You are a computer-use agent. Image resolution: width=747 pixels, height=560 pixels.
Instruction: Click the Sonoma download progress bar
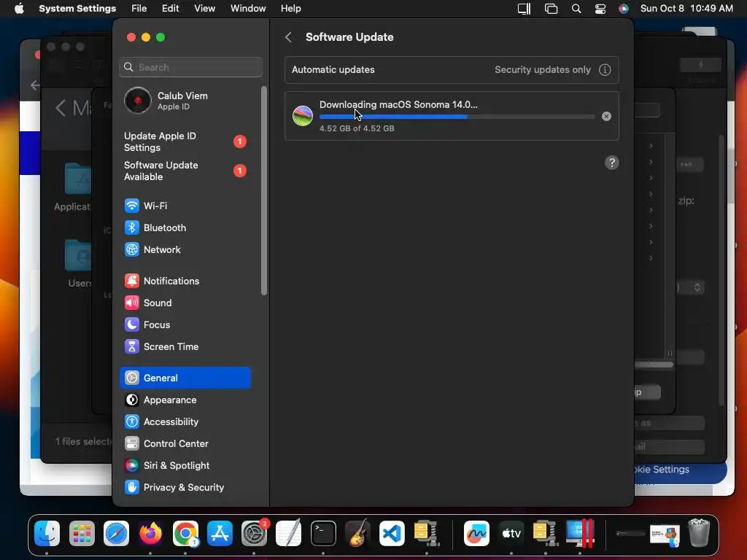click(457, 117)
